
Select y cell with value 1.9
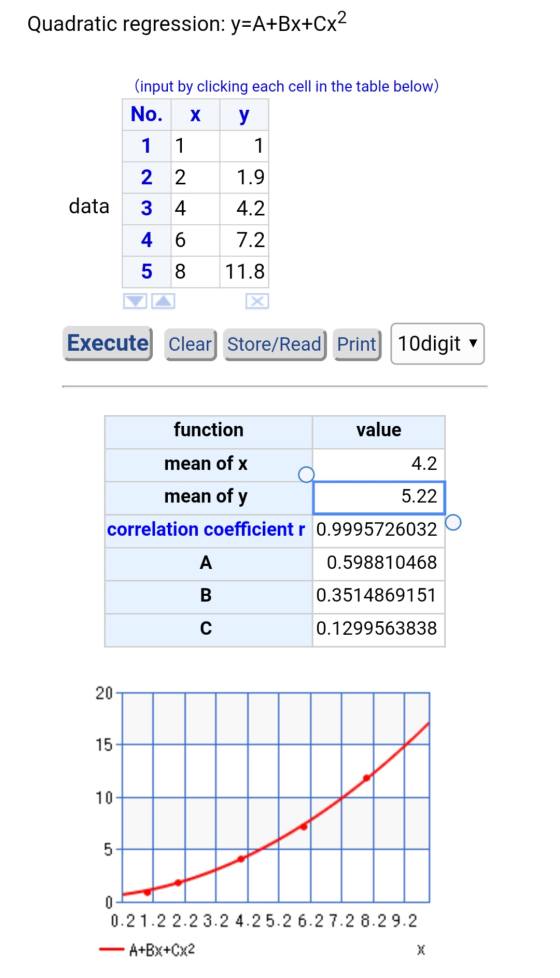tap(244, 178)
